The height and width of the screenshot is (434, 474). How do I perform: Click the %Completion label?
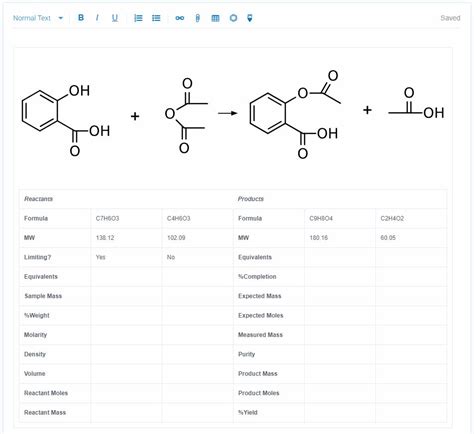pos(257,277)
